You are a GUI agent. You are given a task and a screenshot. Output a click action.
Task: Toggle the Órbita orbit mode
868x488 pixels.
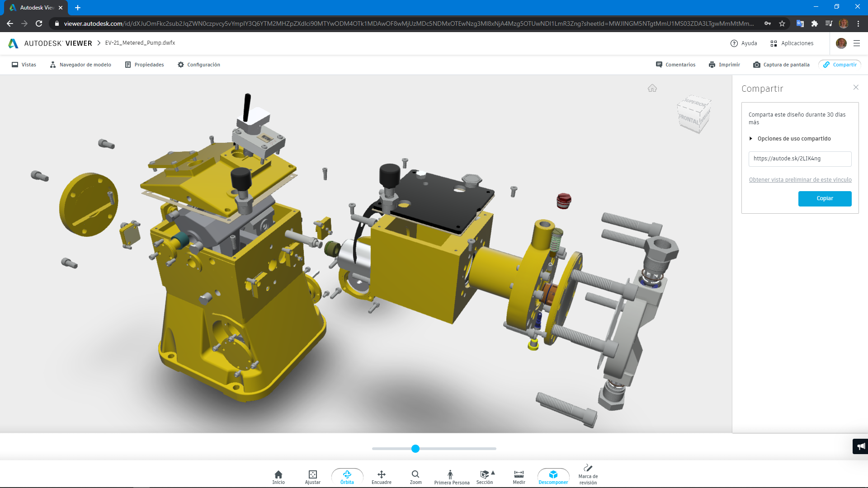tap(347, 476)
